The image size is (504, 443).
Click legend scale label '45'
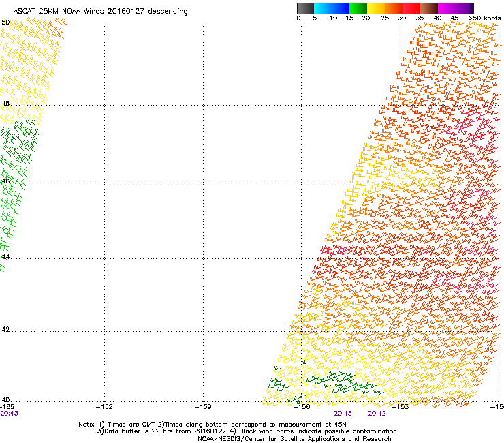[x=454, y=18]
